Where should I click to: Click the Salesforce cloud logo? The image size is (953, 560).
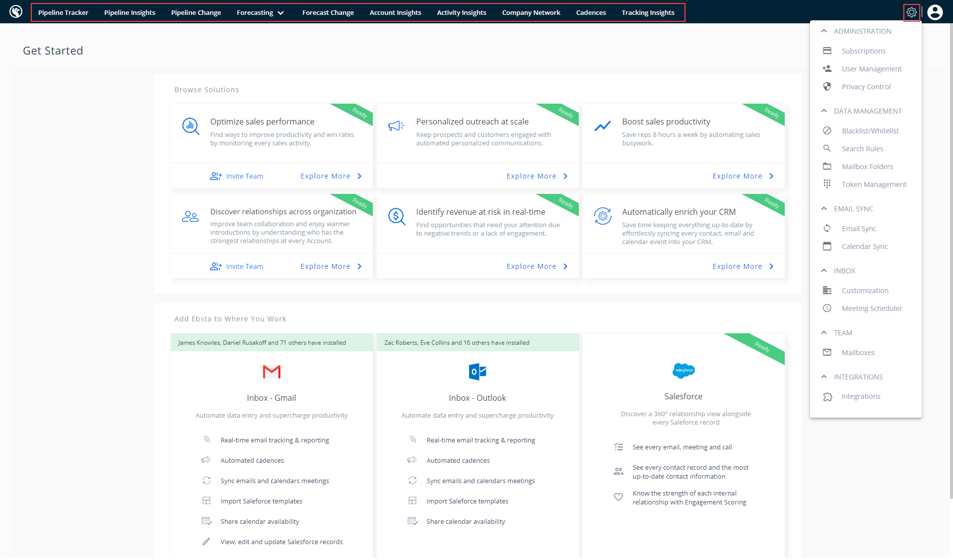683,370
